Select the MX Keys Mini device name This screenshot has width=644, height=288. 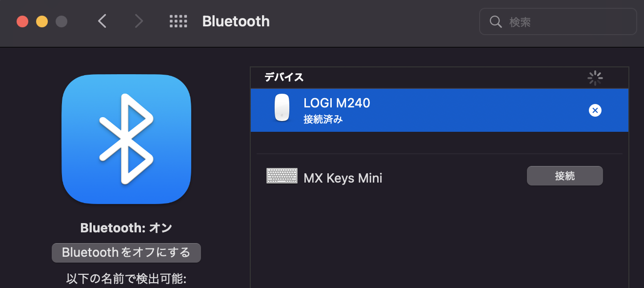[342, 178]
